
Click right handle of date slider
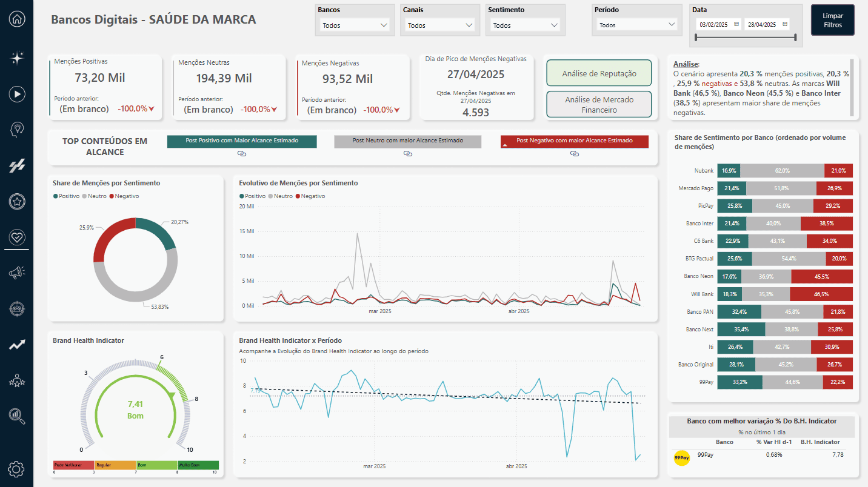click(x=795, y=38)
